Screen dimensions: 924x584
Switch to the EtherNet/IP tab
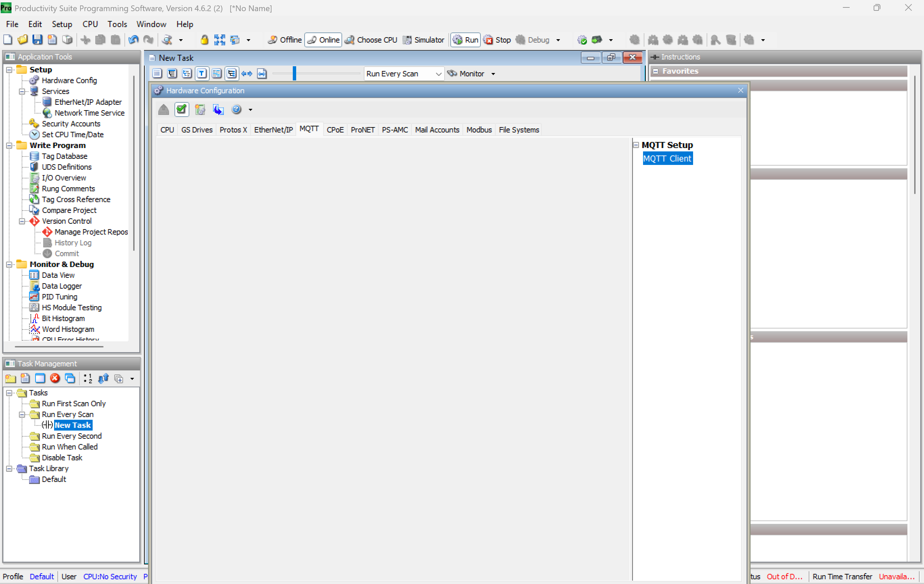tap(273, 129)
